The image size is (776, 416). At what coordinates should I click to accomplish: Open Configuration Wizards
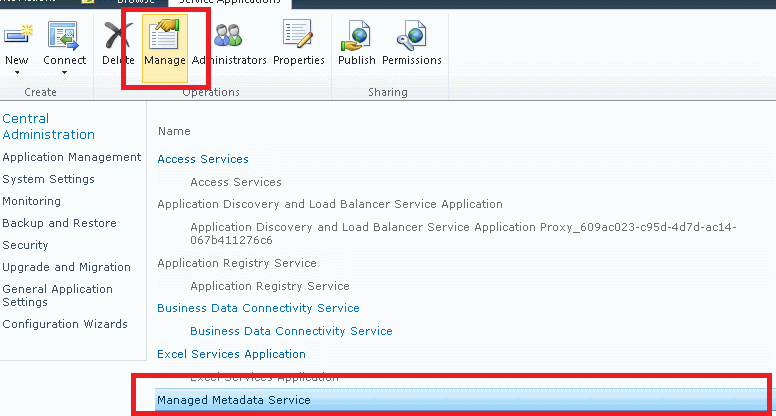pyautogui.click(x=65, y=324)
